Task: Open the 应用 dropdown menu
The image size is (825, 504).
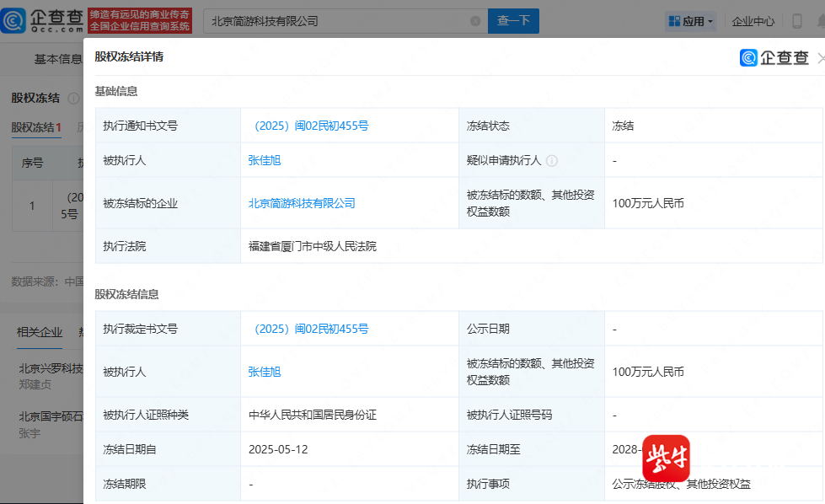Action: click(690, 21)
